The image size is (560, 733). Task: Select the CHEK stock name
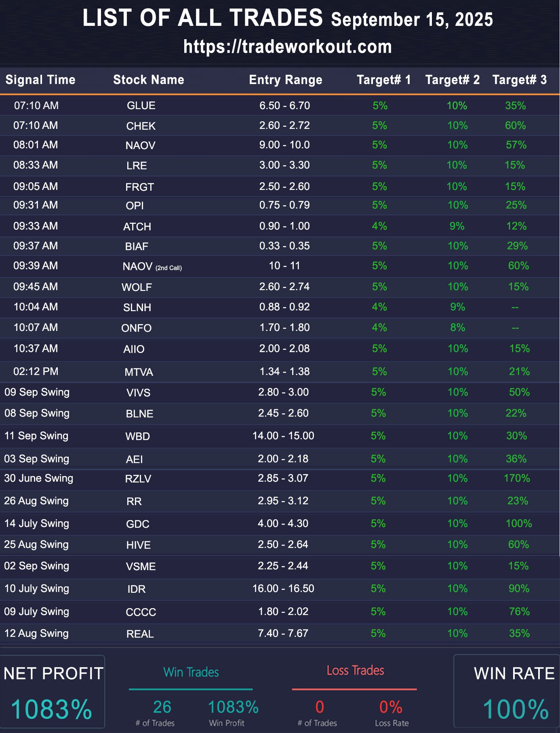(x=141, y=126)
